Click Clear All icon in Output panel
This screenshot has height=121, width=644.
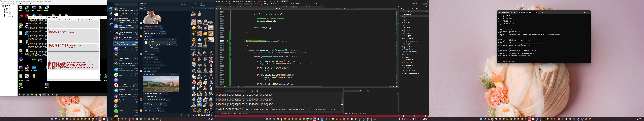coord(253,91)
